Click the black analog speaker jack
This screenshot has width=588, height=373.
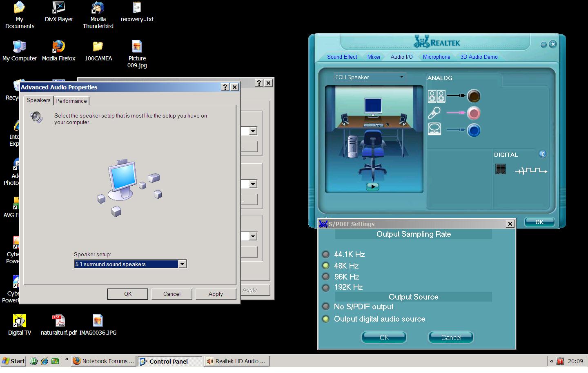point(474,96)
